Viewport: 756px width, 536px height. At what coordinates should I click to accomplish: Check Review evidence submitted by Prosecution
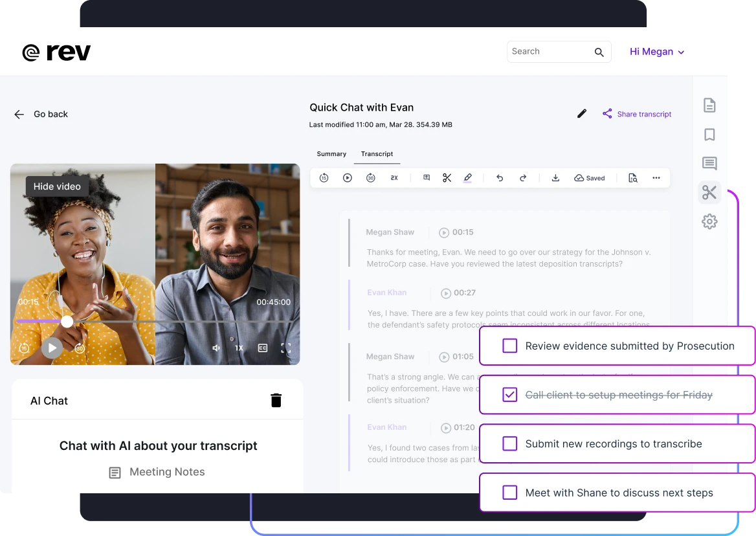(x=509, y=346)
